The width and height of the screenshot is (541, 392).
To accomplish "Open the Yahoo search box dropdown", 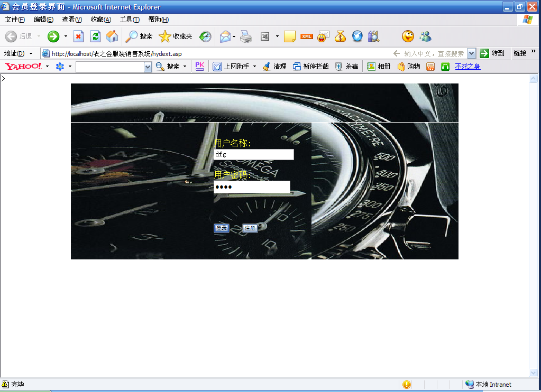I will [148, 67].
